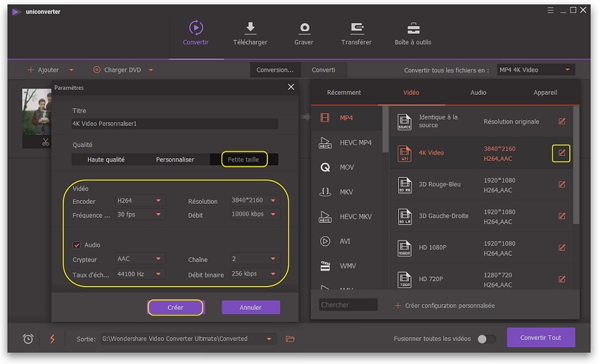Open the hamburger menu in title bar

pyautogui.click(x=550, y=11)
